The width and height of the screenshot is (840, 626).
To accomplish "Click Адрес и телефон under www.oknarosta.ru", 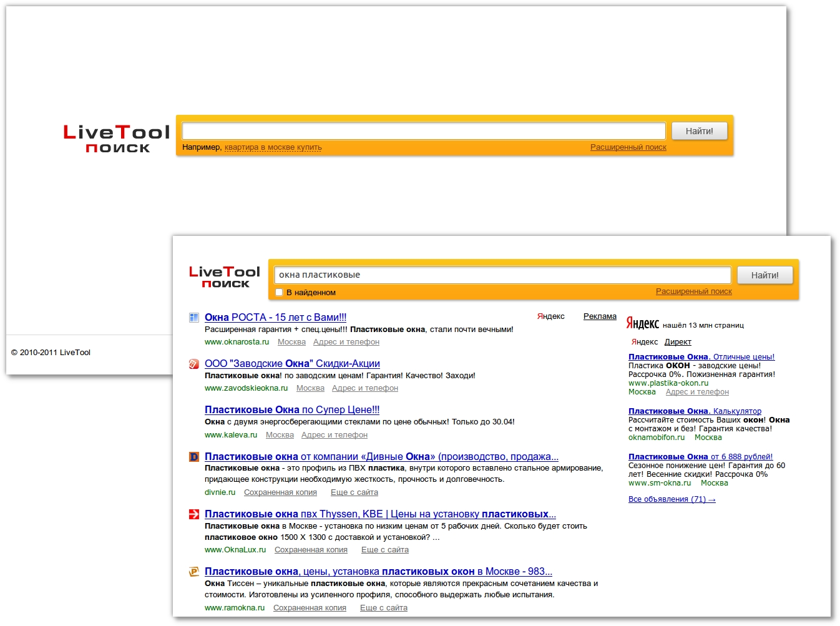I will click(346, 342).
